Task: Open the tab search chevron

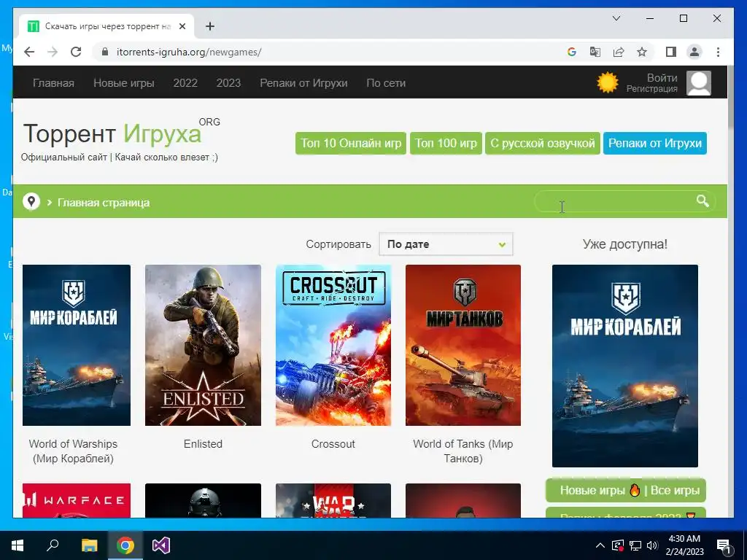Action: [616, 18]
